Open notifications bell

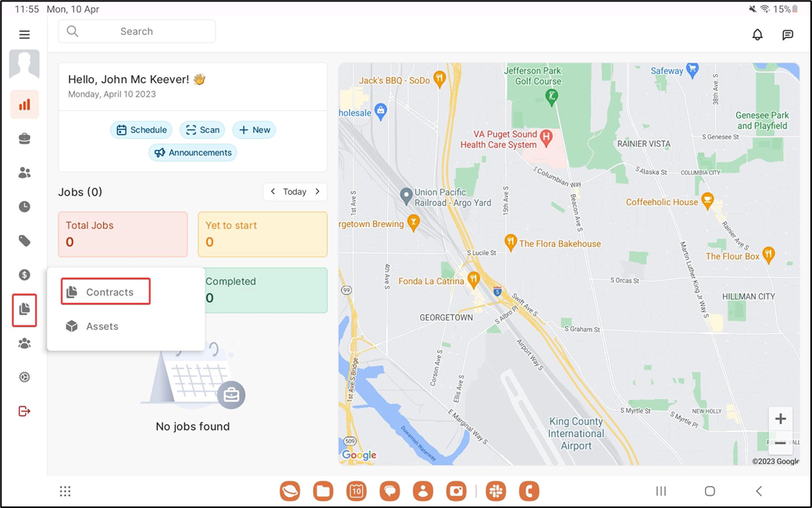pos(757,34)
